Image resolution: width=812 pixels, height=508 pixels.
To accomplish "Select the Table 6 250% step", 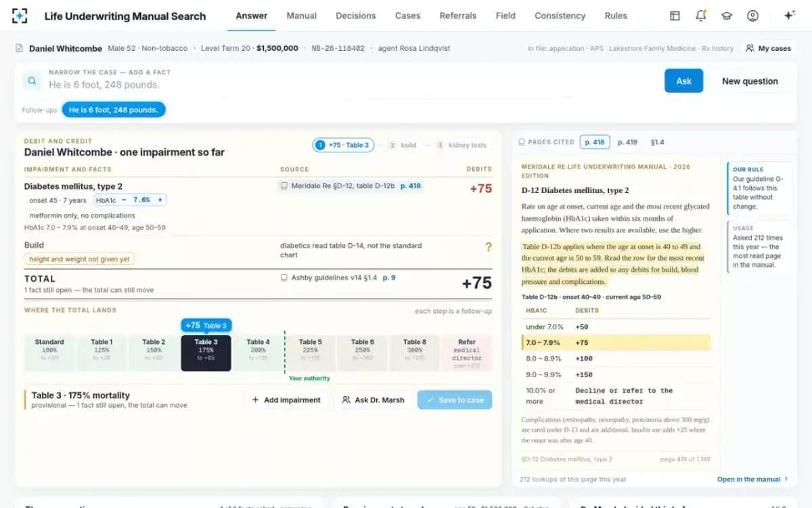I will 363,353.
